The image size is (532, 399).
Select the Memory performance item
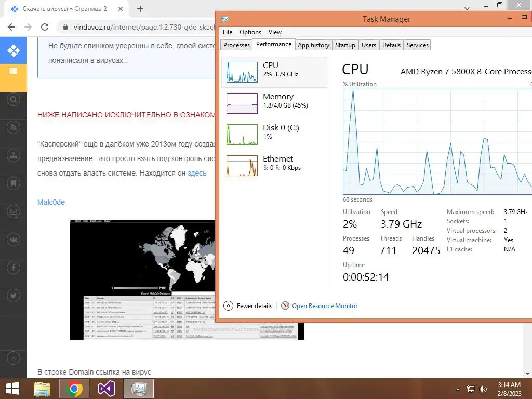(x=274, y=103)
